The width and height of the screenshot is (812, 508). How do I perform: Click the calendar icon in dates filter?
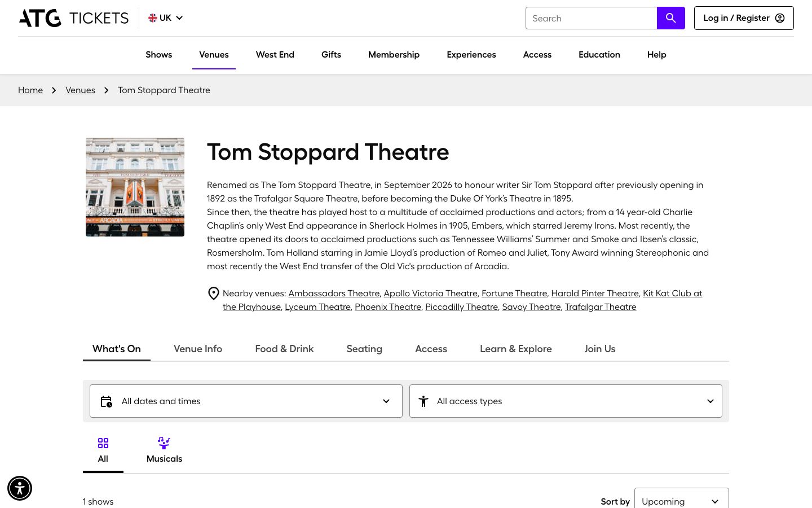point(107,401)
